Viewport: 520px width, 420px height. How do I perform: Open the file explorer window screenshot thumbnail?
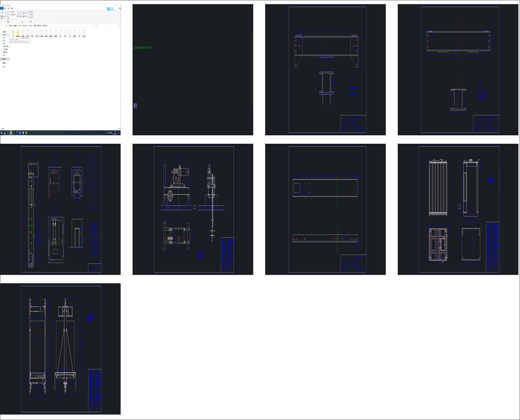point(60,70)
